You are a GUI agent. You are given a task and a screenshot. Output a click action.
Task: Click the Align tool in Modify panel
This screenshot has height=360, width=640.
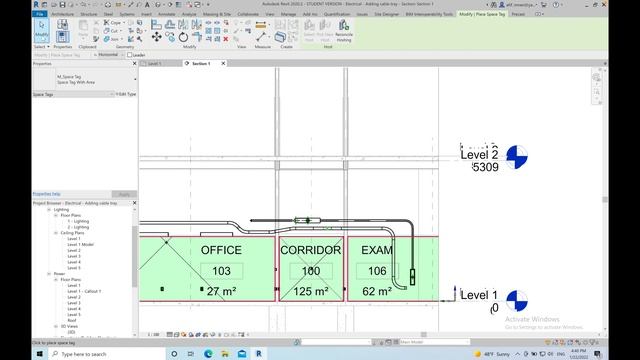pos(156,25)
